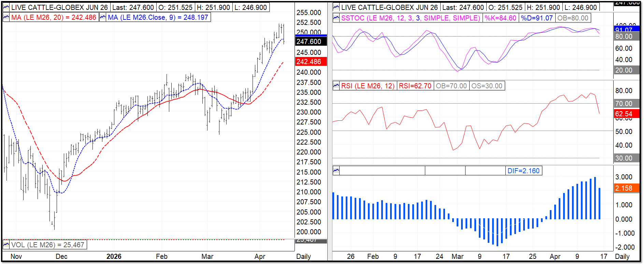Click the icon beside RSI (LE M26, 12) label
Screen dimensions: 644x265
pyautogui.click(x=336, y=86)
